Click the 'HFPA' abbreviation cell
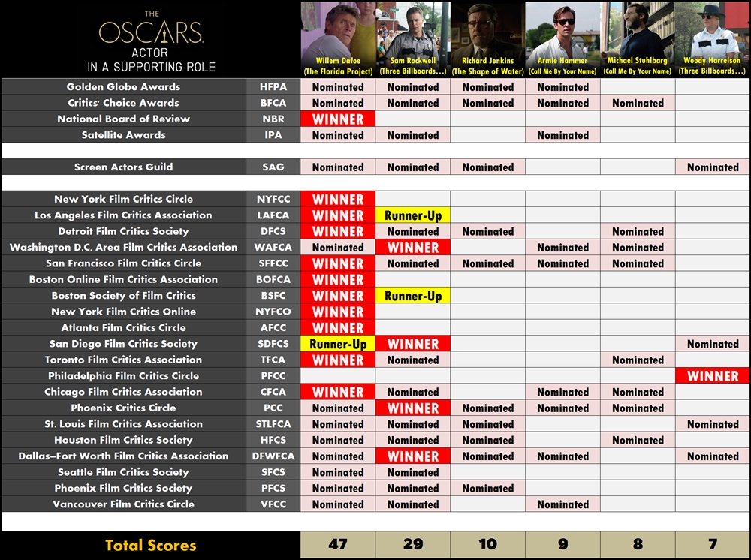This screenshot has height=560, width=751. (x=273, y=86)
